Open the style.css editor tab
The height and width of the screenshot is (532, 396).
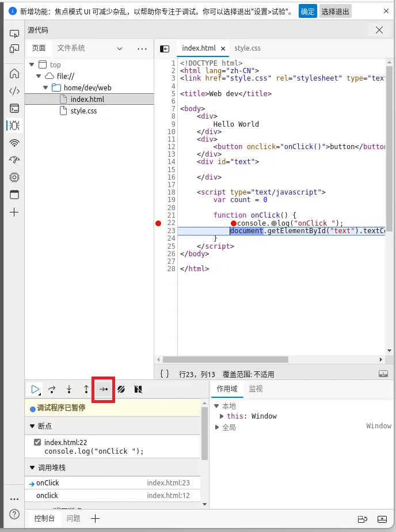[247, 48]
